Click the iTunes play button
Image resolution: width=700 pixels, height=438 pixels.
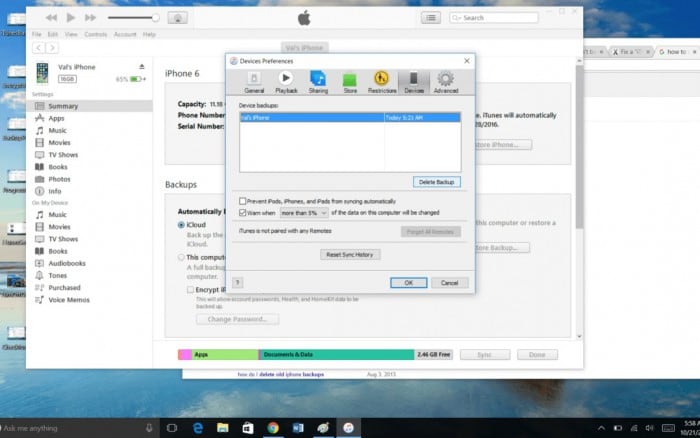(x=71, y=17)
